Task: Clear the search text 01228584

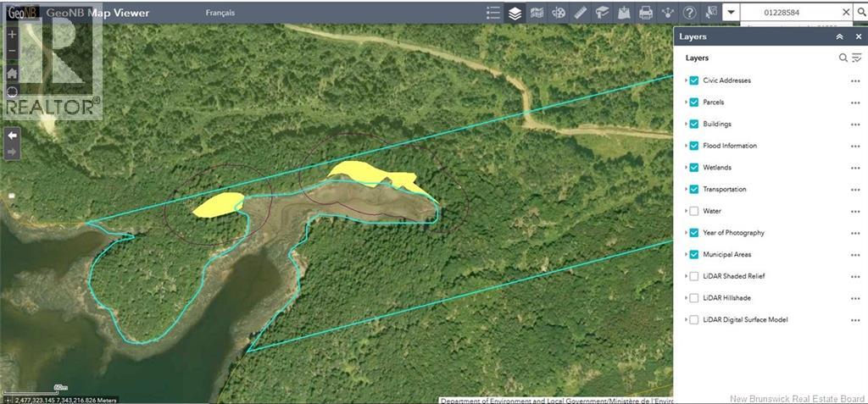Action: tap(846, 12)
